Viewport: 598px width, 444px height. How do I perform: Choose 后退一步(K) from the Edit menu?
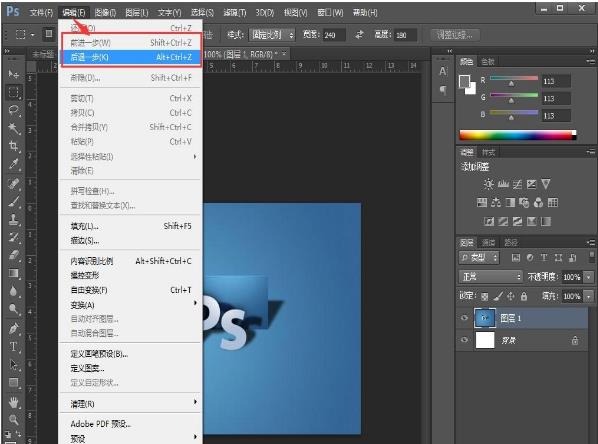(x=130, y=57)
